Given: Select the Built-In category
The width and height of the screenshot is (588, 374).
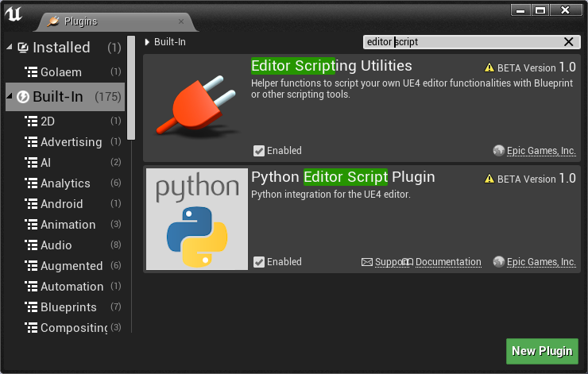Looking at the screenshot, I should pos(65,97).
